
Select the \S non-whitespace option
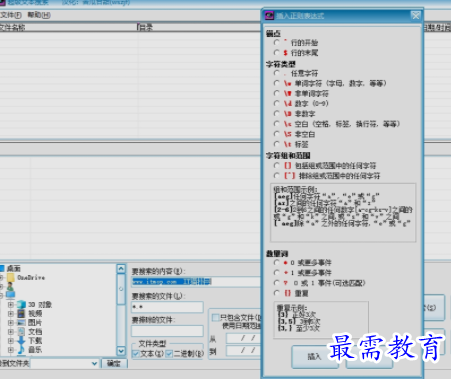[x=276, y=134]
